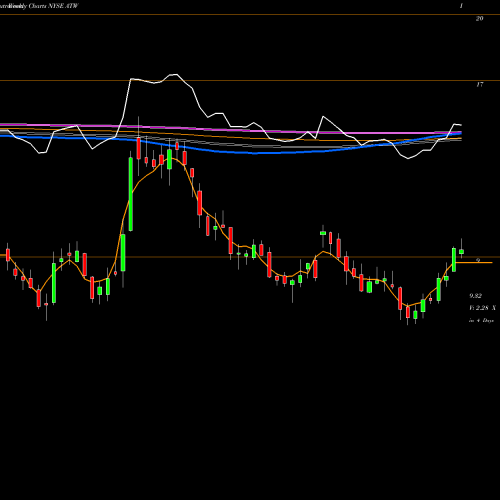The width and height of the screenshot is (500, 500).
Task: Select the last price value 9.32
Action: pos(475,296)
